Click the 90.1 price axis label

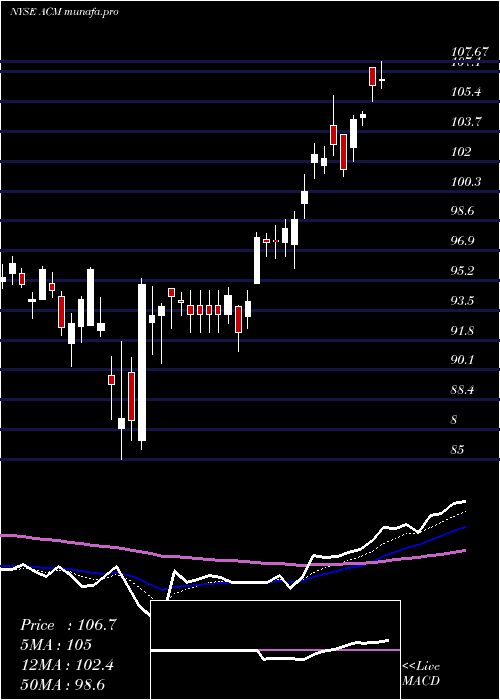(464, 360)
